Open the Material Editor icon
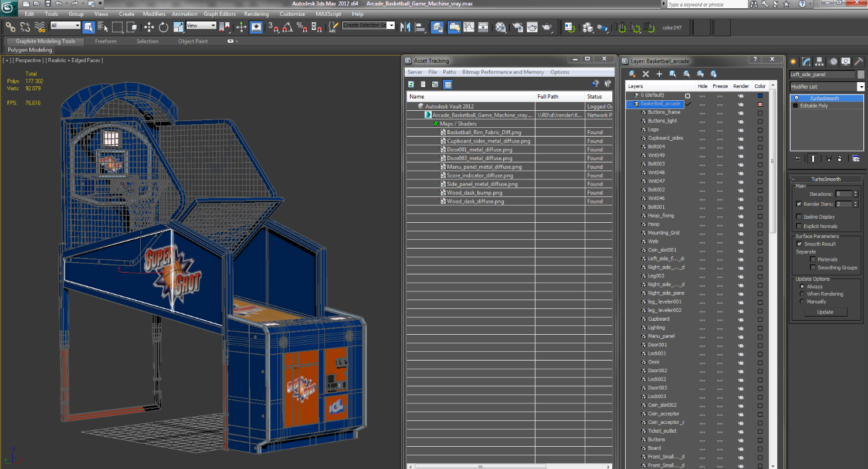This screenshot has height=469, width=868. (500, 27)
